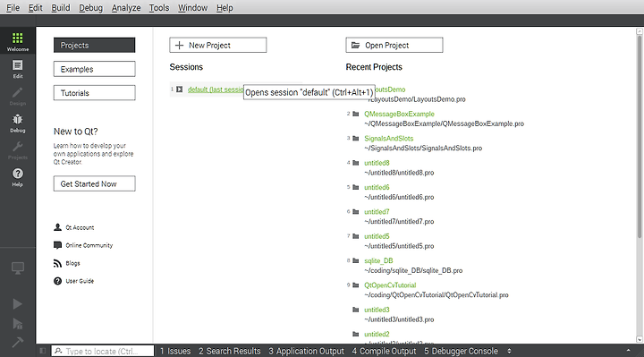Show the Tutorials page
The width and height of the screenshot is (644, 357).
[x=94, y=93]
